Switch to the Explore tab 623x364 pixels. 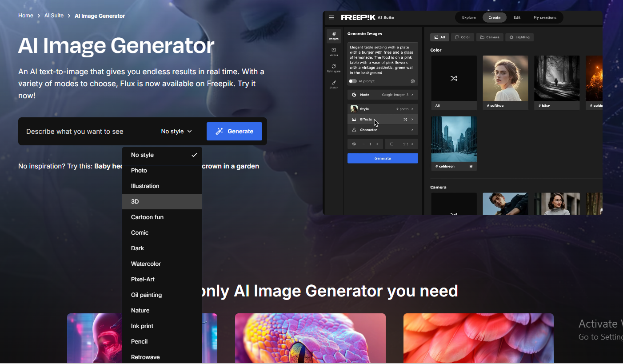click(x=469, y=17)
